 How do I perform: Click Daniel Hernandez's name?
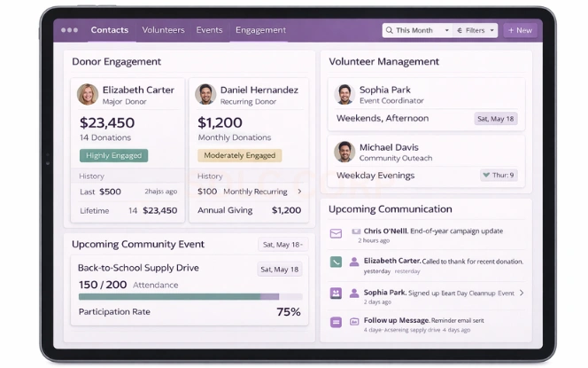click(259, 90)
